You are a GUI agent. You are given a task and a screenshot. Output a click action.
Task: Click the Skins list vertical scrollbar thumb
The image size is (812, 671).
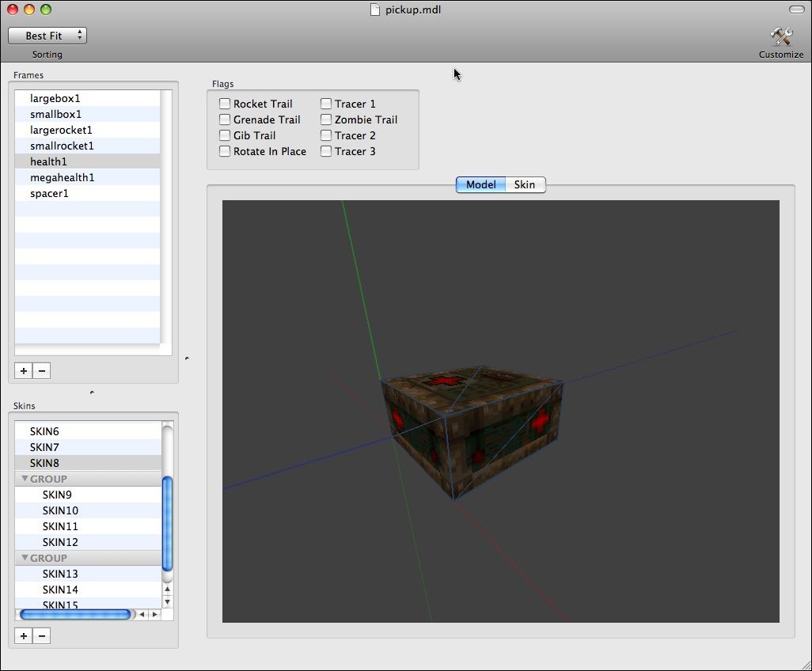point(167,523)
